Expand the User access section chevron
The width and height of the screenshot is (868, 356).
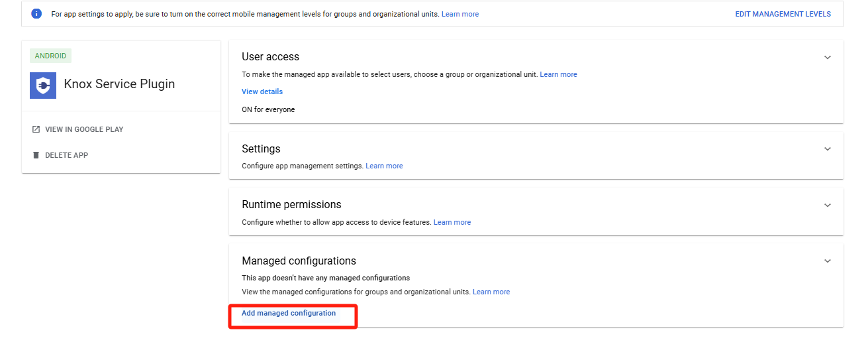[827, 57]
